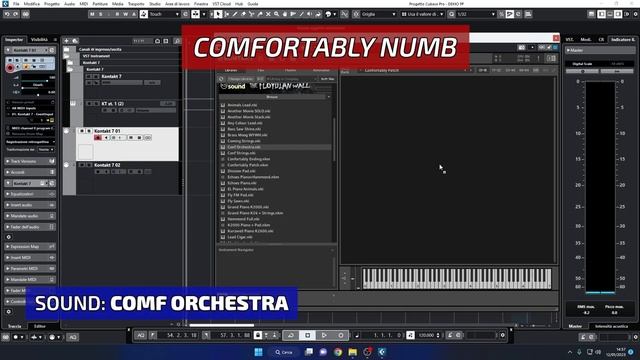This screenshot has height=360, width=640.
Task: Click the Undo icon in toolbar
Action: 7,14
